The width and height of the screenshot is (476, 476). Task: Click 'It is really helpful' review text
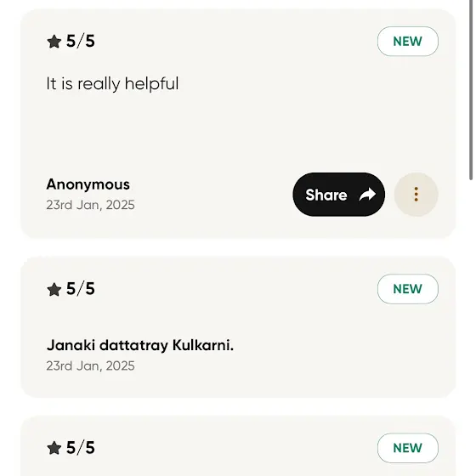click(x=112, y=84)
